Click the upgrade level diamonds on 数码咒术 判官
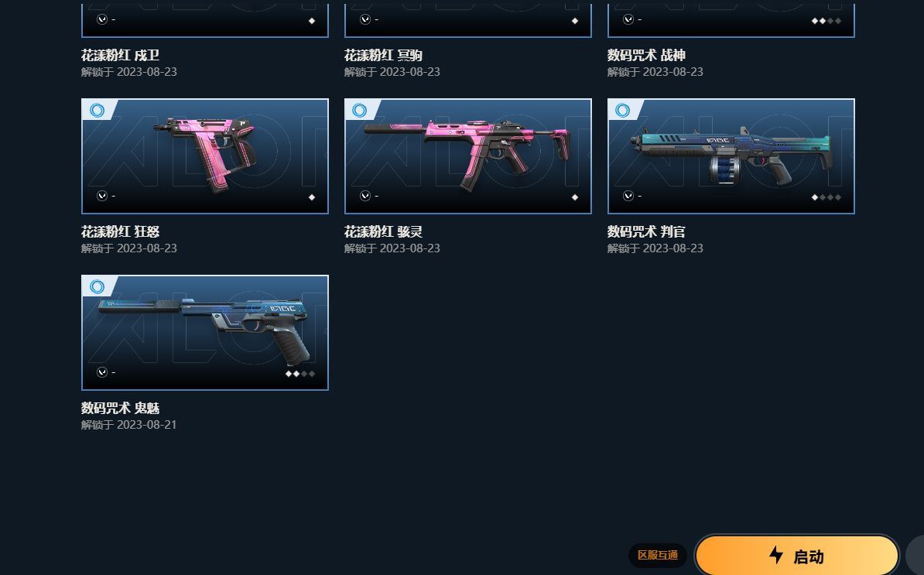 click(x=826, y=197)
